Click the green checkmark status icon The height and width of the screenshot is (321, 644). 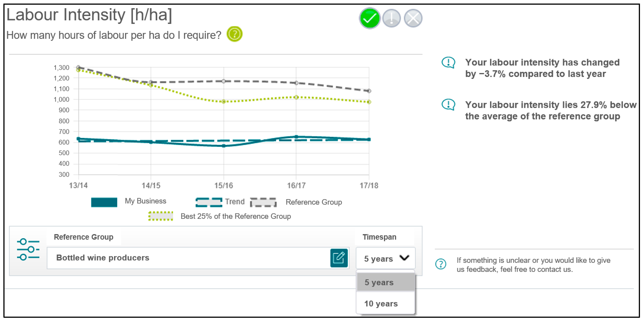click(x=369, y=18)
